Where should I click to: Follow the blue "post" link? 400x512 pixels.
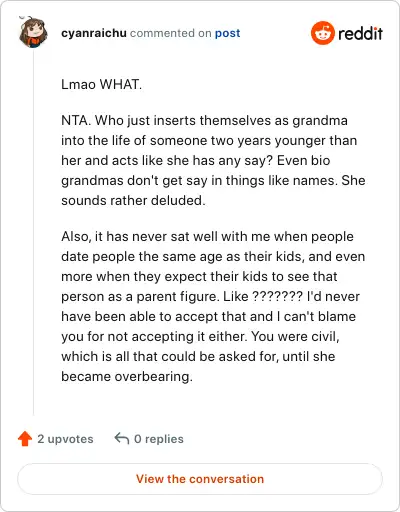pyautogui.click(x=227, y=33)
